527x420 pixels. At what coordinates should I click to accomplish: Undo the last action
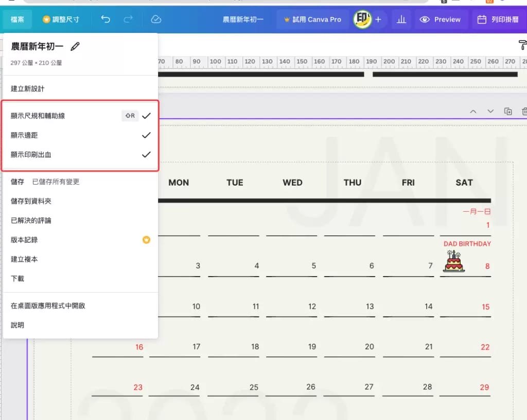pyautogui.click(x=106, y=19)
